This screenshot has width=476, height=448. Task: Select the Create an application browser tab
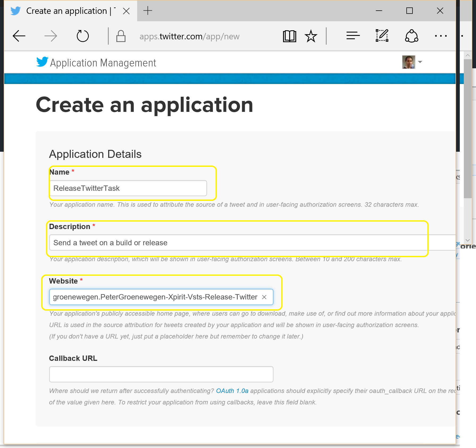click(71, 11)
